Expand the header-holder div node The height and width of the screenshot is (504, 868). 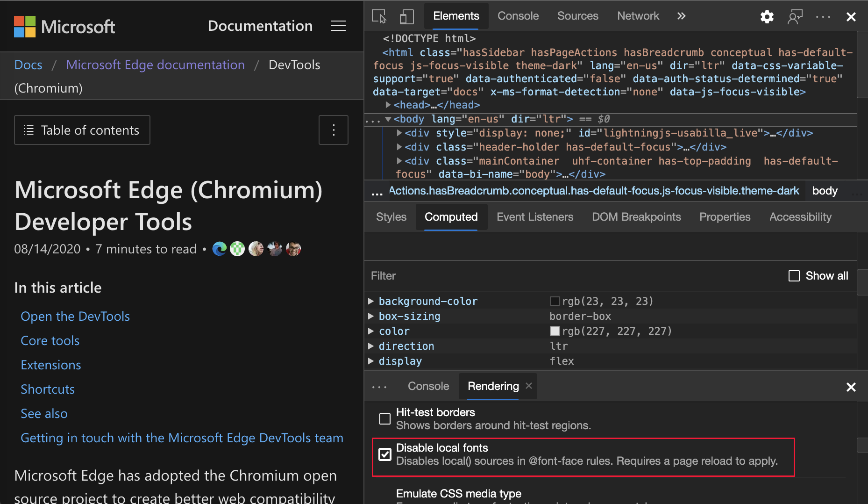point(399,147)
